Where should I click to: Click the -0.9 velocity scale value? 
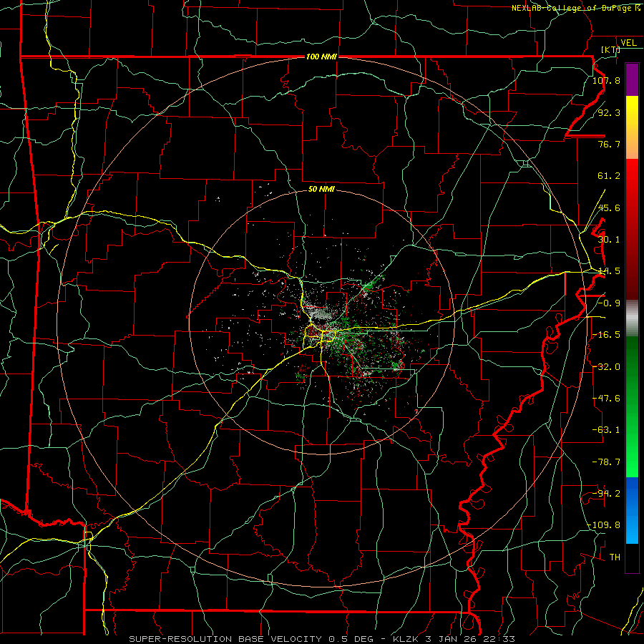(x=609, y=303)
